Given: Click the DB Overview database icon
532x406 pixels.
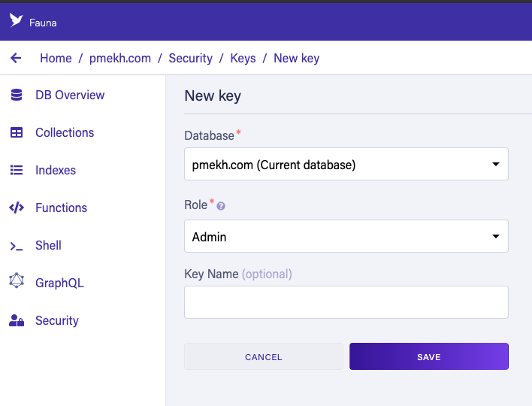Looking at the screenshot, I should click(x=17, y=95).
